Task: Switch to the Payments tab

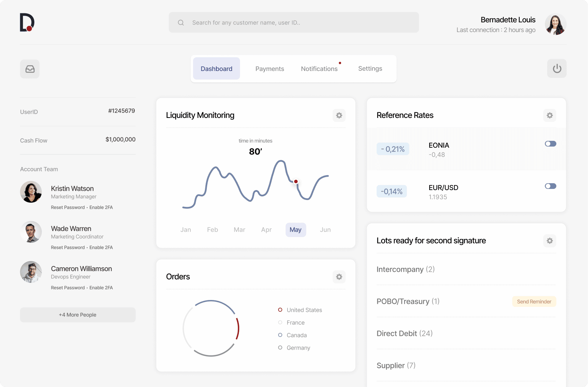Action: (270, 69)
